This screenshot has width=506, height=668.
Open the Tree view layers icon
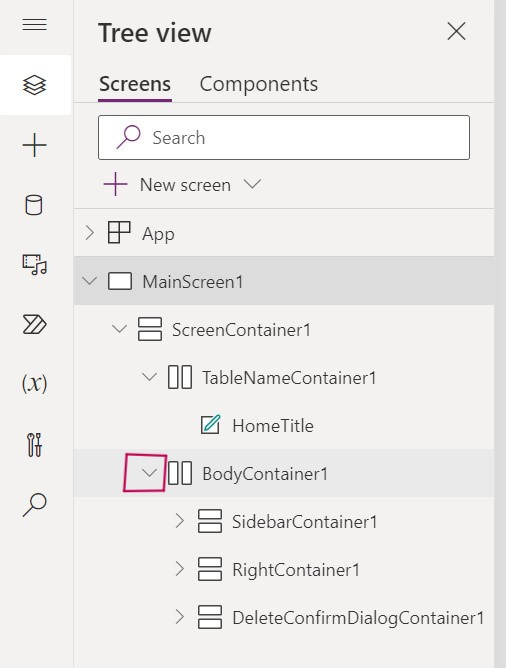point(34,85)
